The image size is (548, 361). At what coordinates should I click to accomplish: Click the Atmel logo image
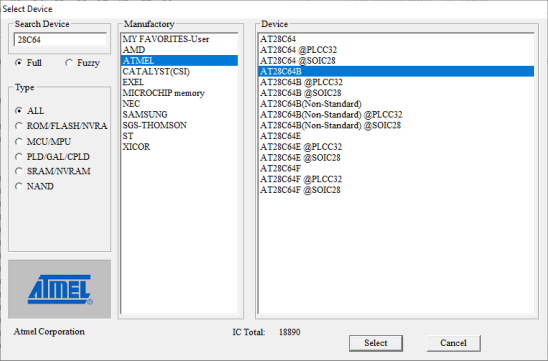tap(59, 289)
